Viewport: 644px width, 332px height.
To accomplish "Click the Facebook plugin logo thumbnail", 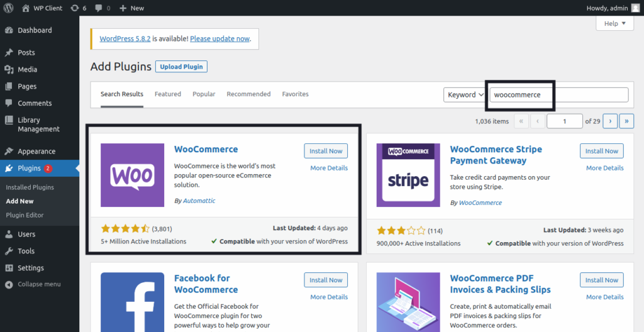I will pos(132,302).
